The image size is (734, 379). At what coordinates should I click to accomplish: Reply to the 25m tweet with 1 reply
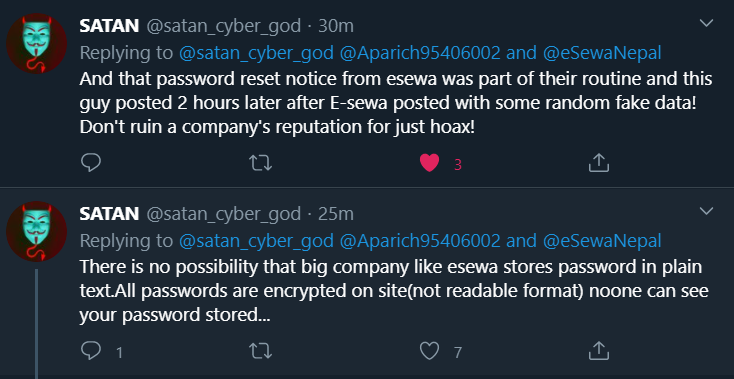(91, 350)
